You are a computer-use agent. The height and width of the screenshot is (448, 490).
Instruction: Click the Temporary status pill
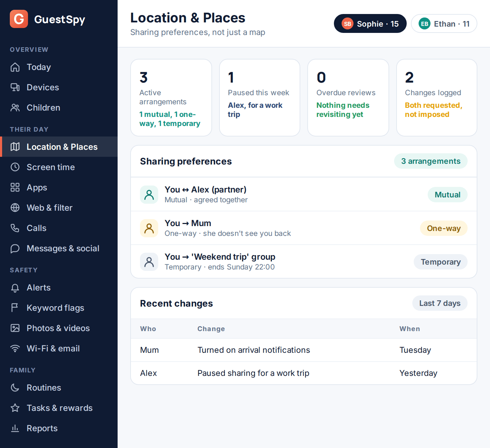pyautogui.click(x=441, y=262)
